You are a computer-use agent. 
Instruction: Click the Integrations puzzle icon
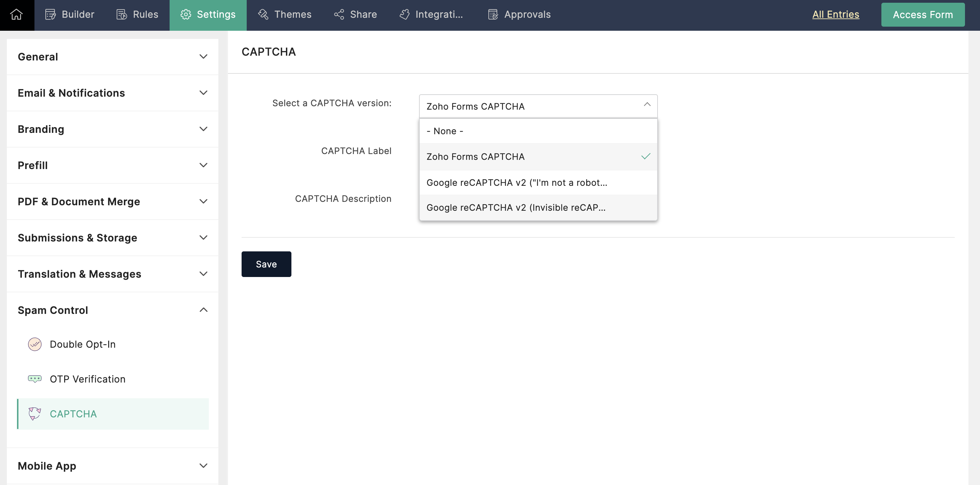point(404,14)
